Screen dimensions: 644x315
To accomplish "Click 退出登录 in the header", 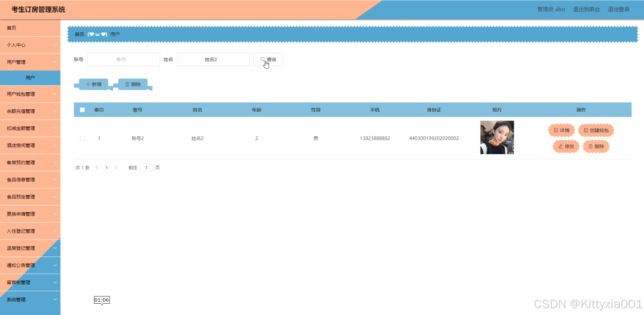I will pos(619,9).
